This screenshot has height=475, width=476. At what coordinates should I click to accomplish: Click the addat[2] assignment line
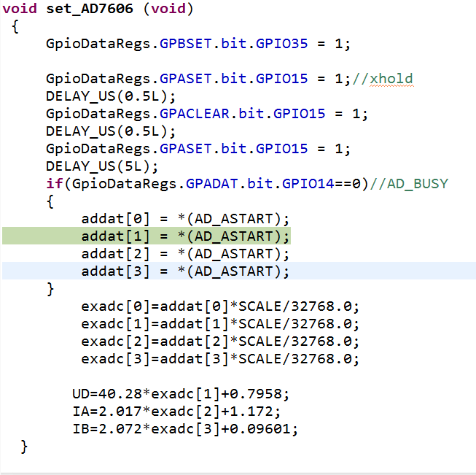(x=185, y=254)
